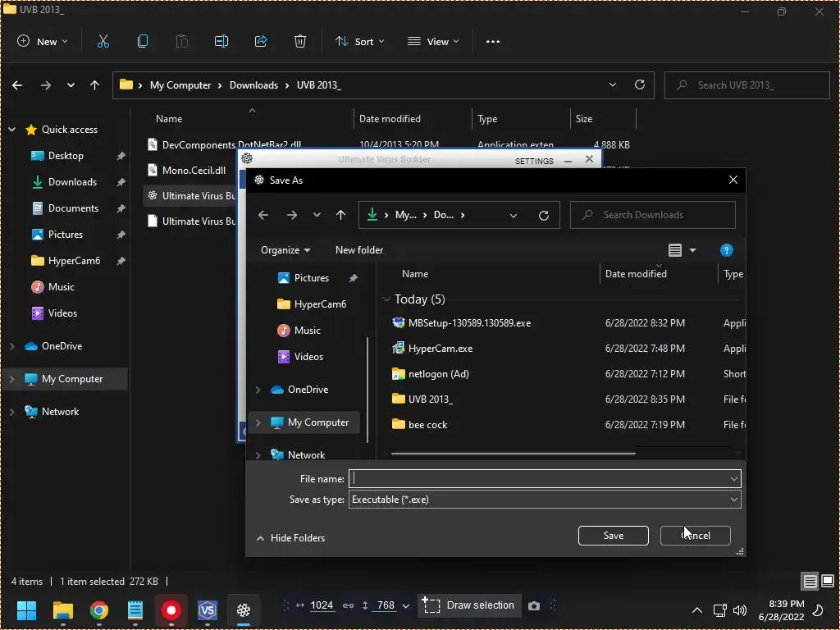Screen dimensions: 840x630
Task: Collapse the Today (5) group
Action: tap(386, 299)
